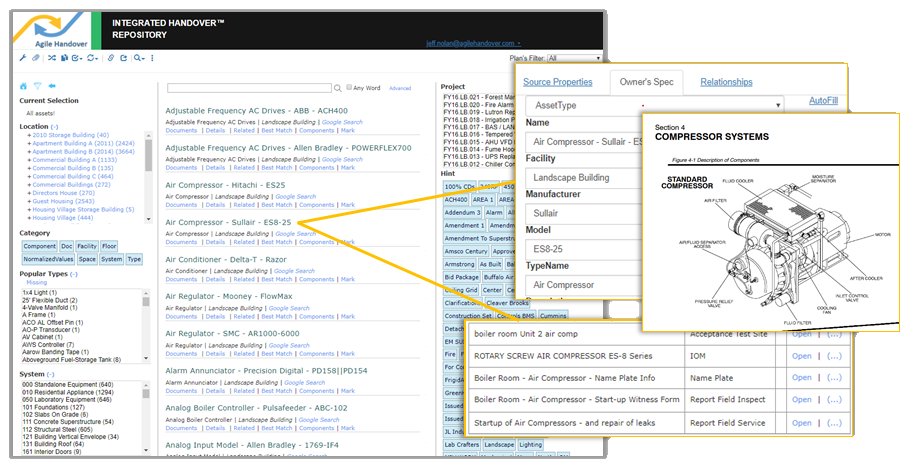Click the blue back arrow icon
Image resolution: width=909 pixels, height=468 pixels.
52,86
